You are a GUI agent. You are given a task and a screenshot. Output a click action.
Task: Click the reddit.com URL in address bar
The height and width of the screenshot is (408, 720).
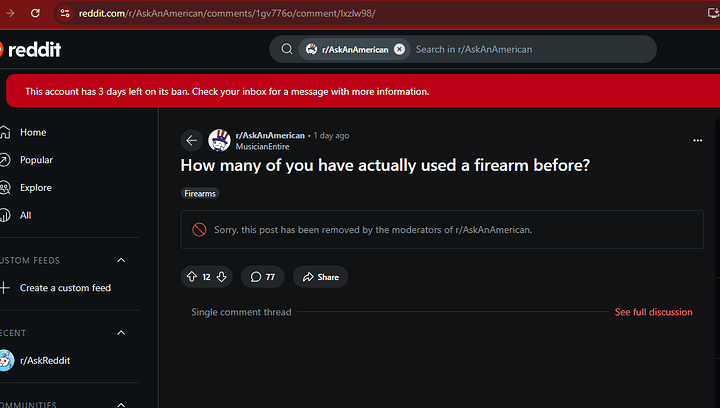click(227, 13)
